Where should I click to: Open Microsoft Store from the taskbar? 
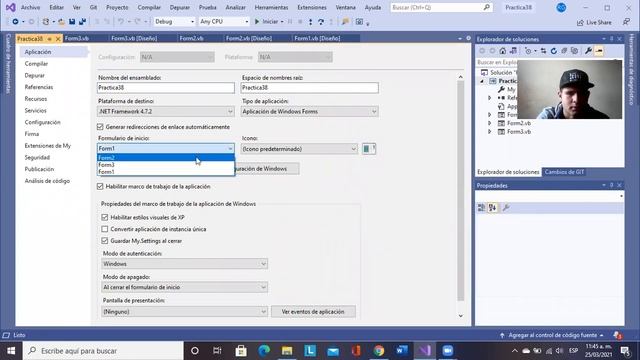point(241,351)
